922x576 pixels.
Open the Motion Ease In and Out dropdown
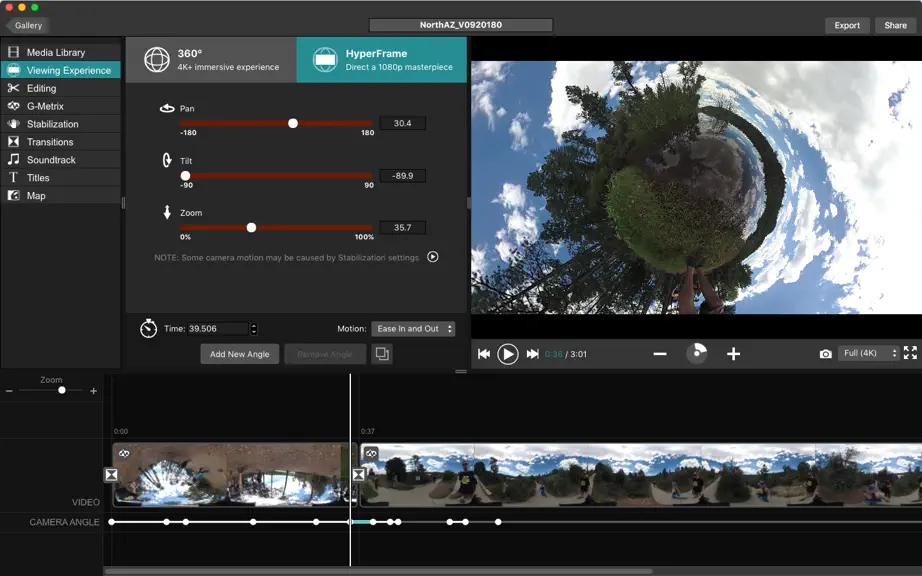click(x=413, y=329)
